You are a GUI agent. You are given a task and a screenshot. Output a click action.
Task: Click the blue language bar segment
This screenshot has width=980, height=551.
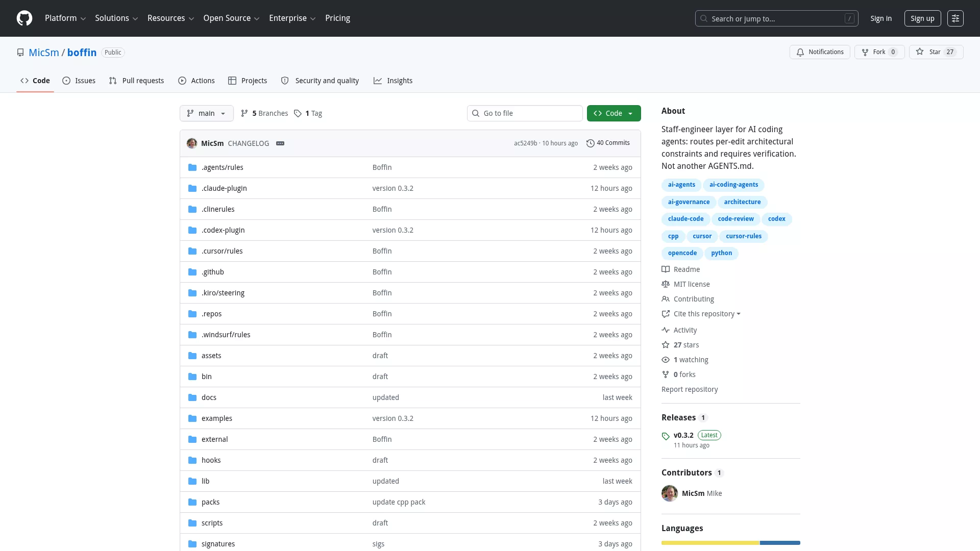click(780, 543)
